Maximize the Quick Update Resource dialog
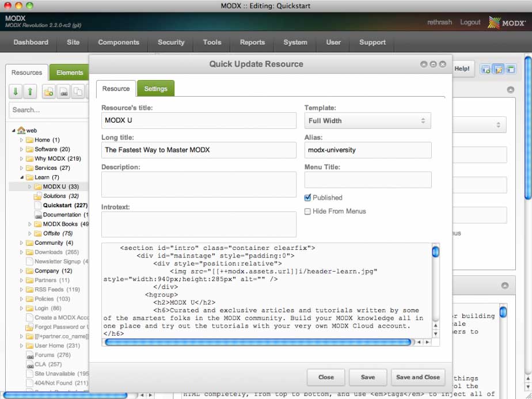532x399 pixels. 433,64
